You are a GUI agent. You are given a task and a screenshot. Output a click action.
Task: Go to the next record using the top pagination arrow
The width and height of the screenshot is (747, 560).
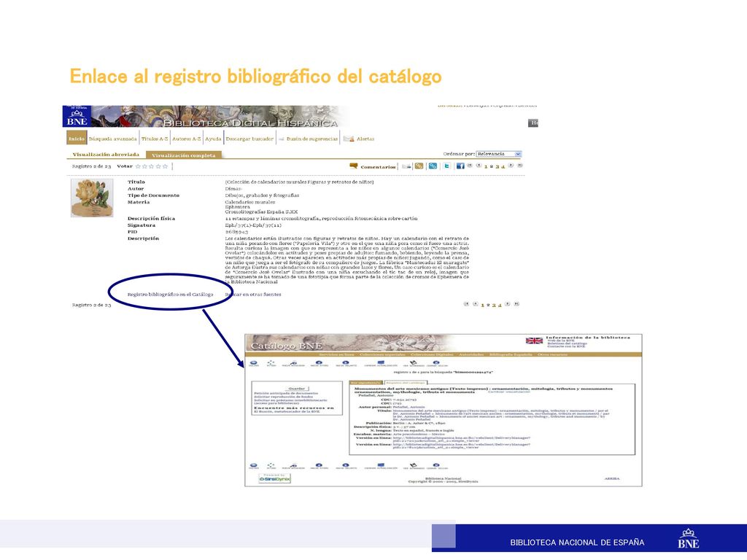pos(511,166)
